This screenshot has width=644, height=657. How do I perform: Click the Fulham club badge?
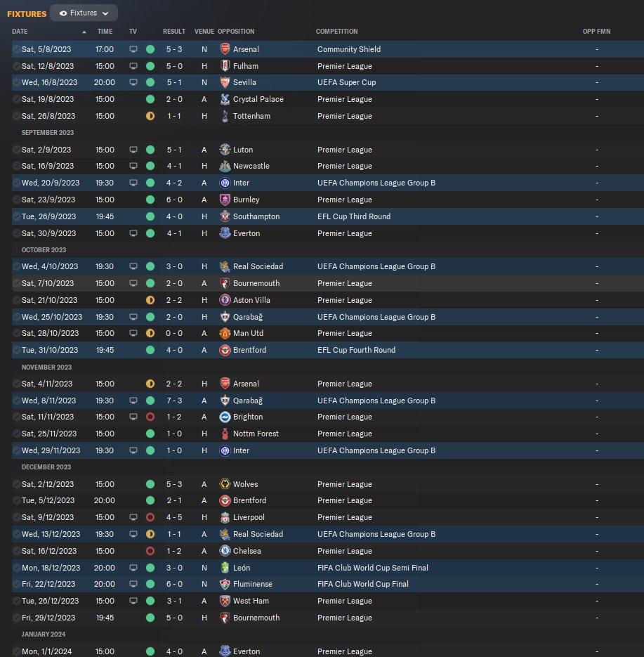tap(225, 66)
